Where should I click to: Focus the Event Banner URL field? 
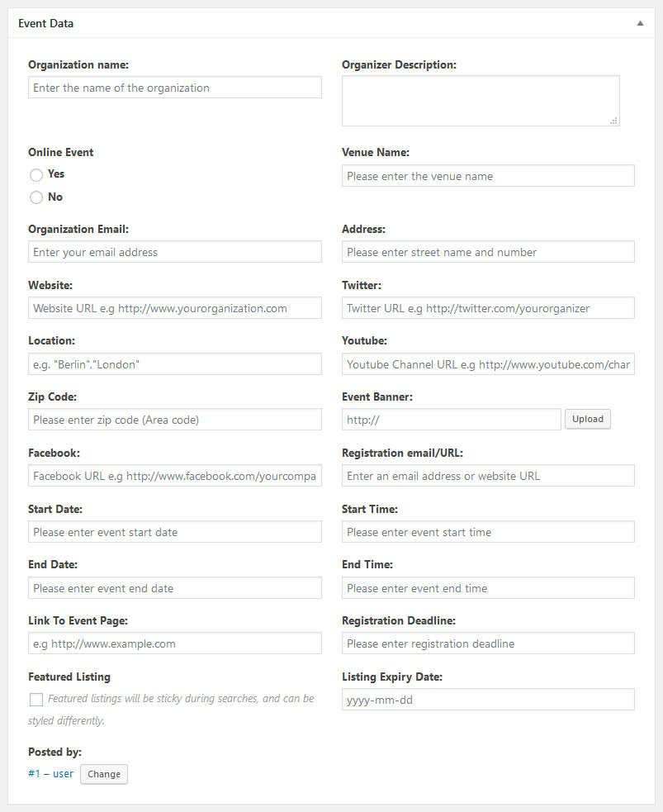[x=452, y=420]
